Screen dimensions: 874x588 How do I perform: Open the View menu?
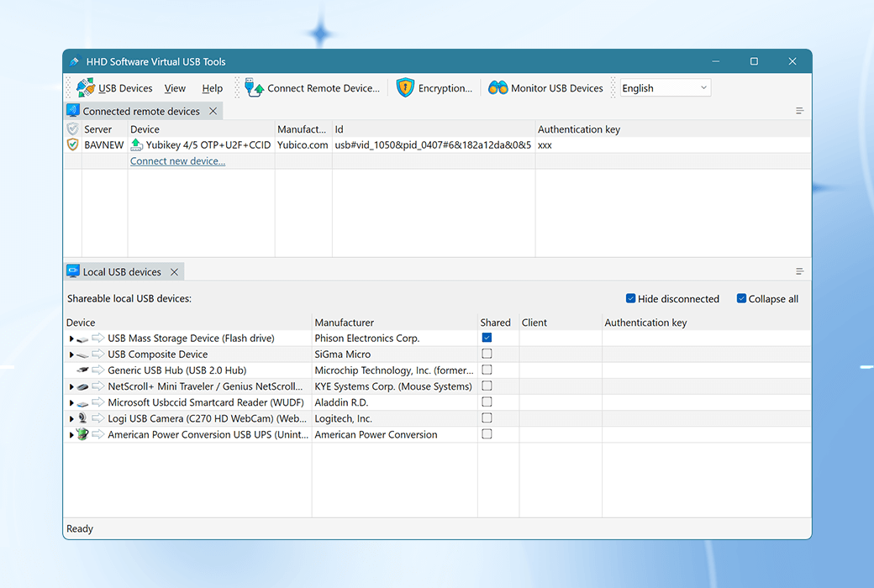[175, 87]
